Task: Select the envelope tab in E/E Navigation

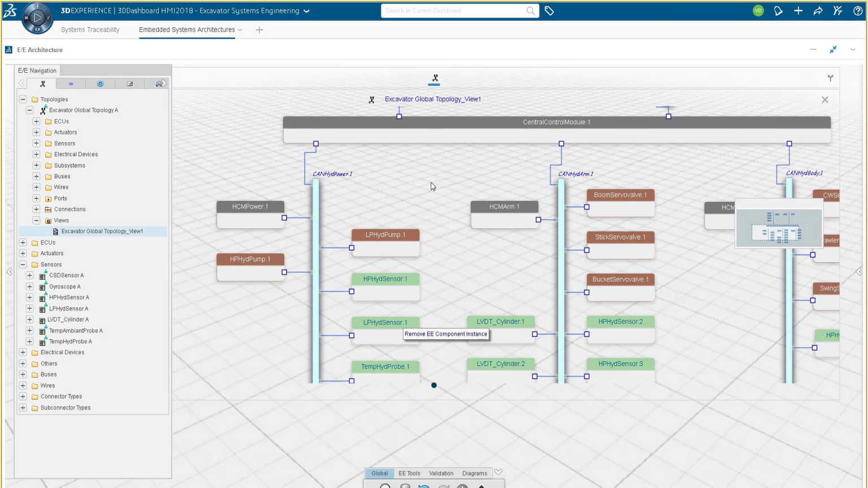Action: tap(129, 84)
